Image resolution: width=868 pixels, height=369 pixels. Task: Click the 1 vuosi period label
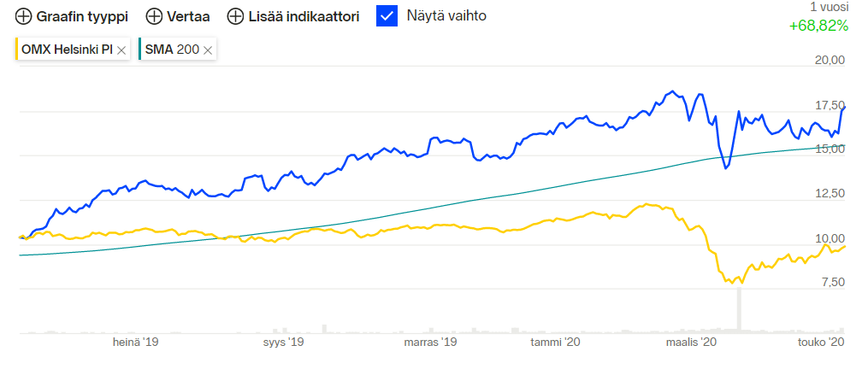pyautogui.click(x=829, y=6)
